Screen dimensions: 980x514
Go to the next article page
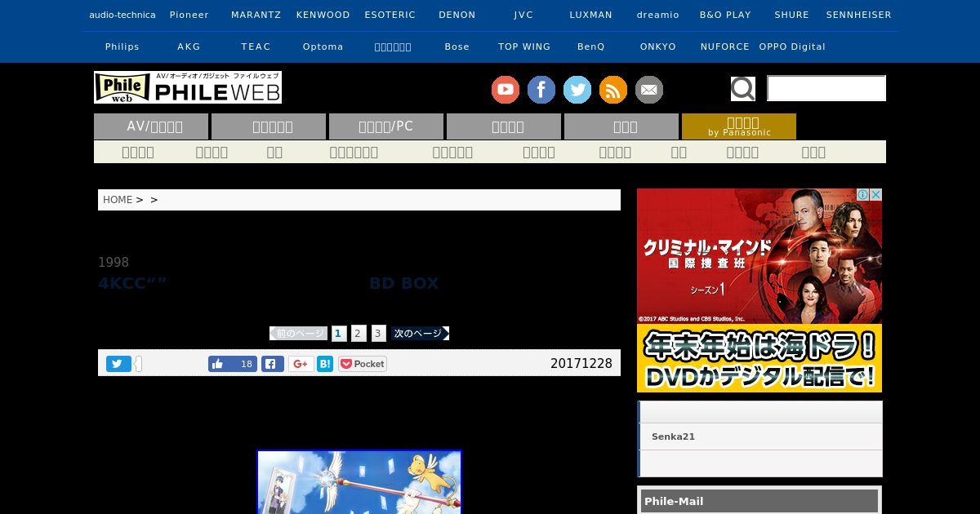pos(421,334)
